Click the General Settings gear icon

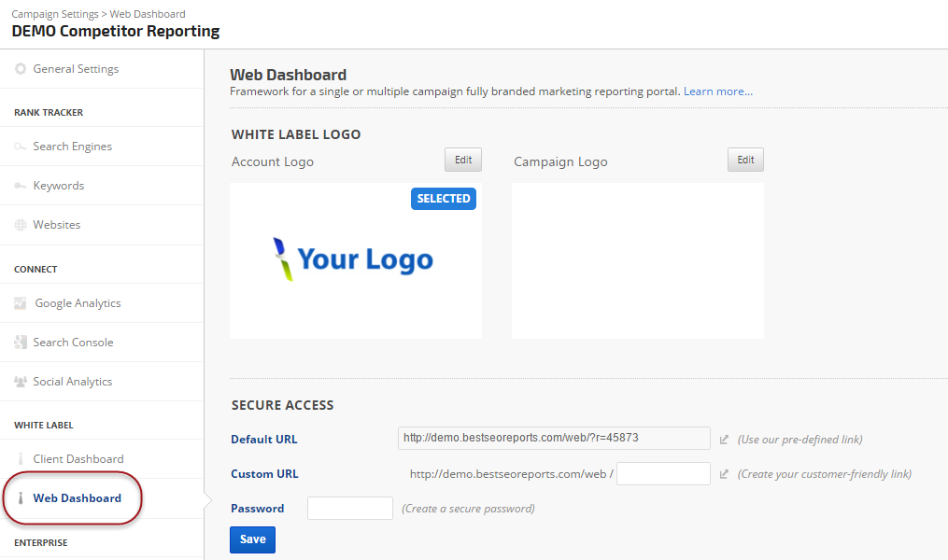21,69
